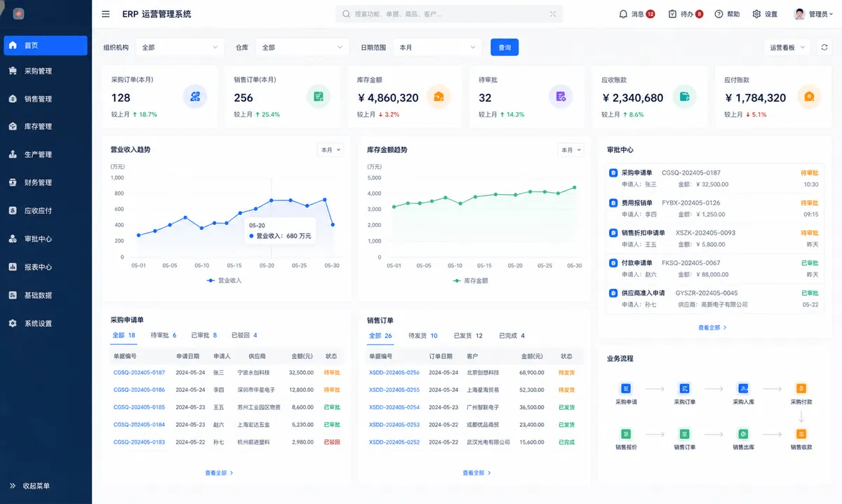Click the 采购付款 workflow icon
The height and width of the screenshot is (504, 842).
(801, 388)
